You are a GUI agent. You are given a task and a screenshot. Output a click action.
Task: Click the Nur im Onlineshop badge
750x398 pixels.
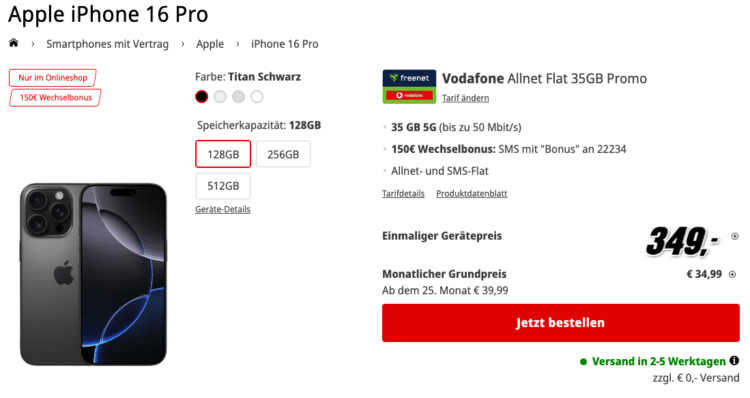[x=53, y=77]
